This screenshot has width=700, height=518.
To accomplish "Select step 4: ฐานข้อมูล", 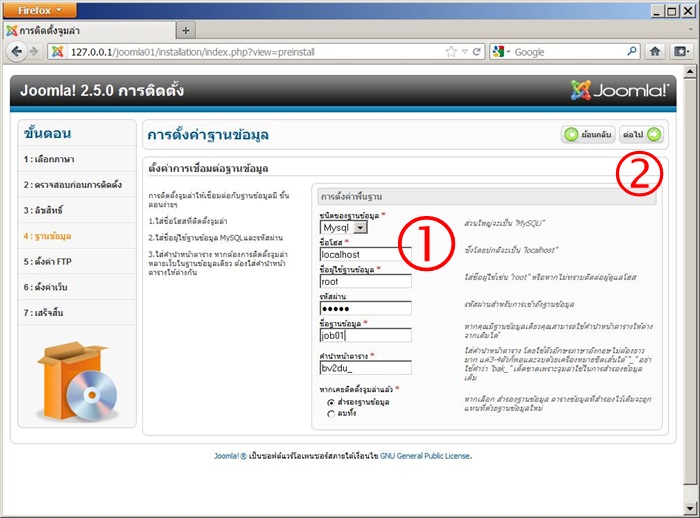I will (47, 236).
